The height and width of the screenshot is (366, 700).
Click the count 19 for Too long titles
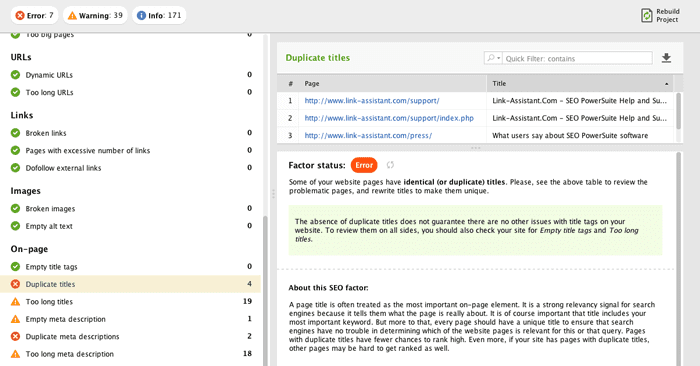[247, 301]
